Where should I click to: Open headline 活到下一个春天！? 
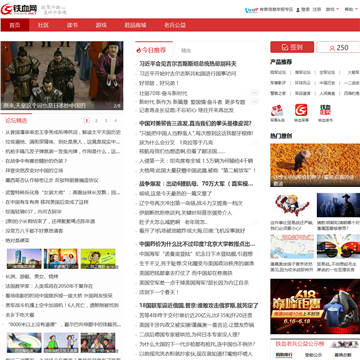(159, 292)
